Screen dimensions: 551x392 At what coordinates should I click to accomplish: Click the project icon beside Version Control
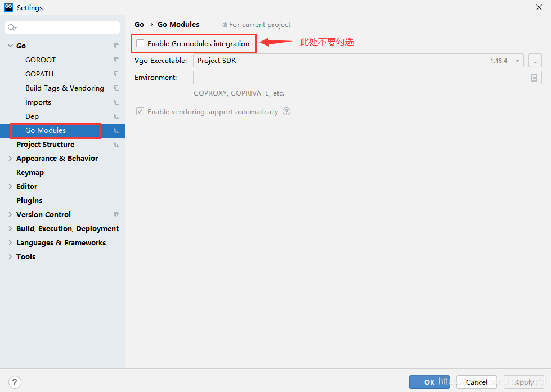tap(117, 215)
